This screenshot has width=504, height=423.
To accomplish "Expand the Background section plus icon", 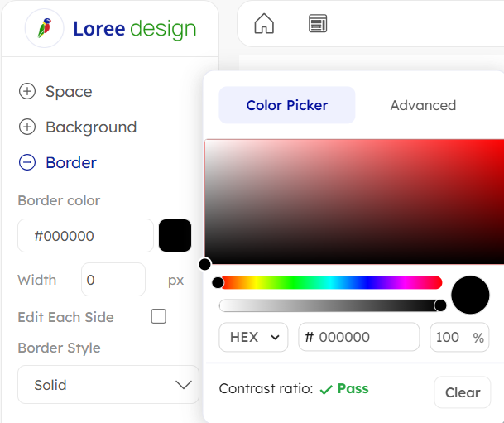I will click(27, 127).
